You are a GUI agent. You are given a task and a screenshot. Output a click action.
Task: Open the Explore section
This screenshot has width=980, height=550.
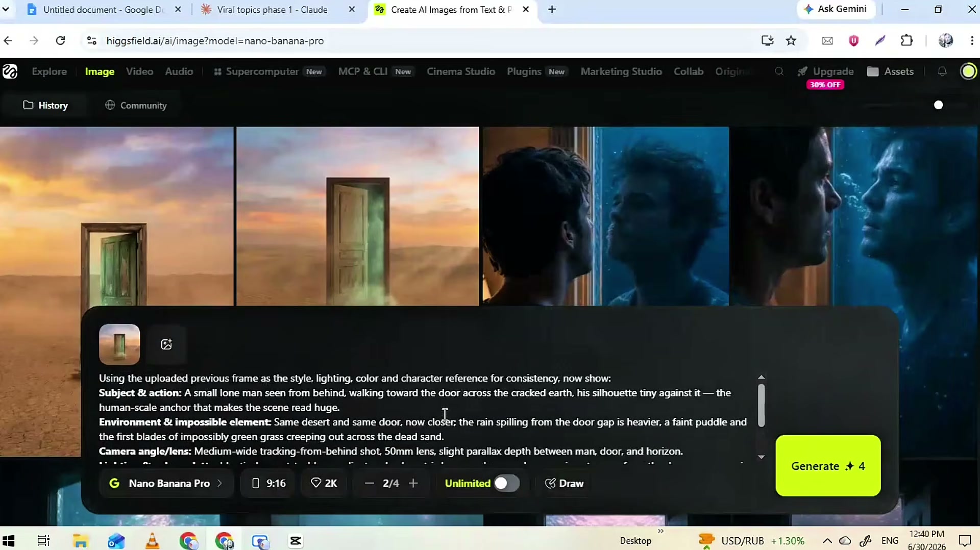[50, 71]
